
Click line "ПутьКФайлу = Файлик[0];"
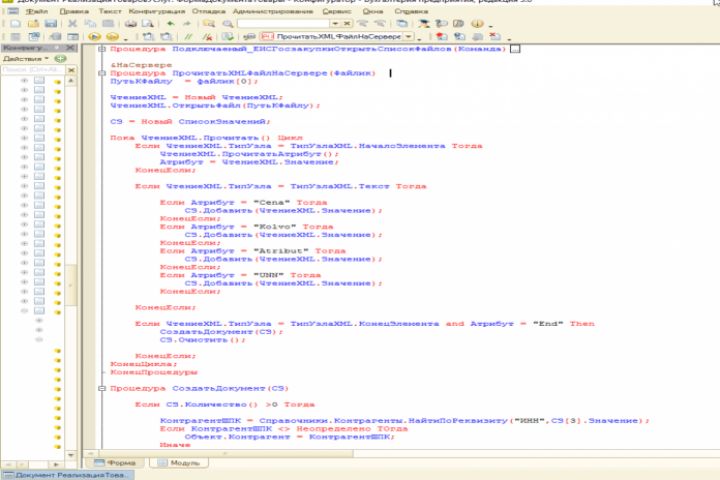coord(184,81)
